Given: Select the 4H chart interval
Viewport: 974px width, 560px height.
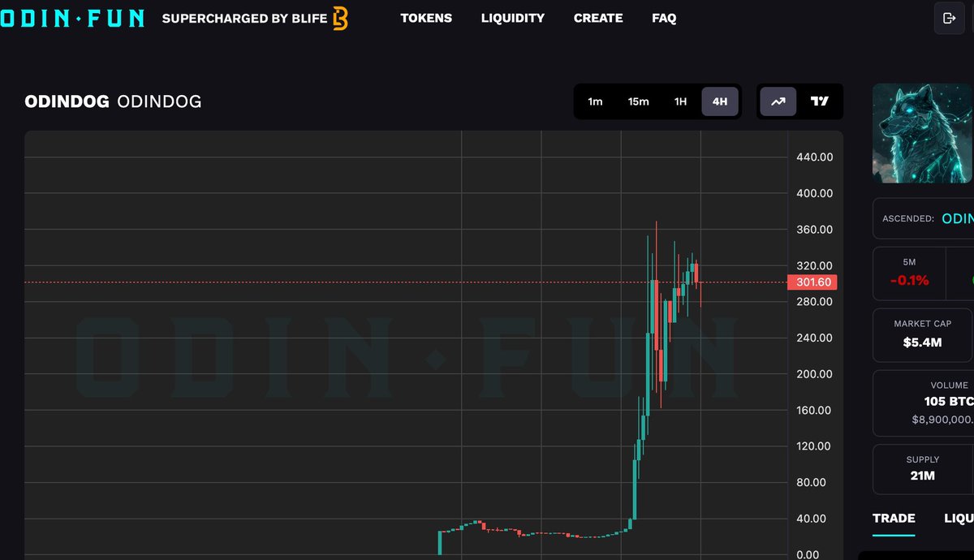Looking at the screenshot, I should (720, 101).
